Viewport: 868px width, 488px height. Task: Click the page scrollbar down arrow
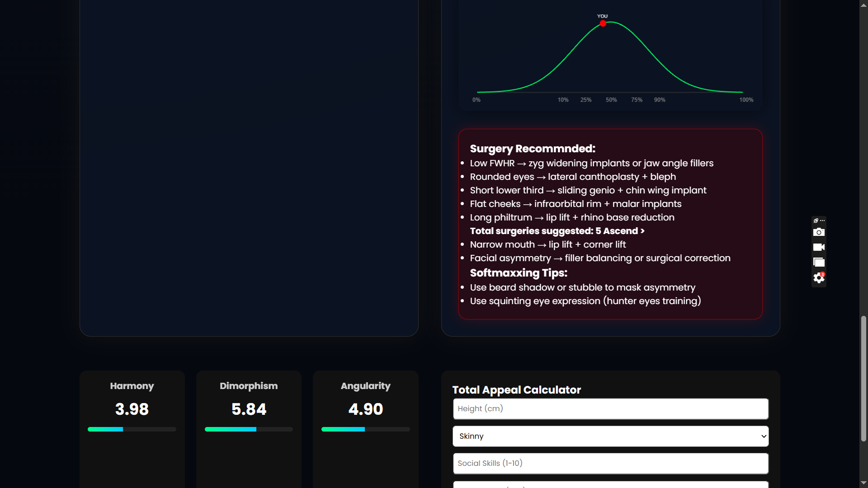click(x=863, y=483)
